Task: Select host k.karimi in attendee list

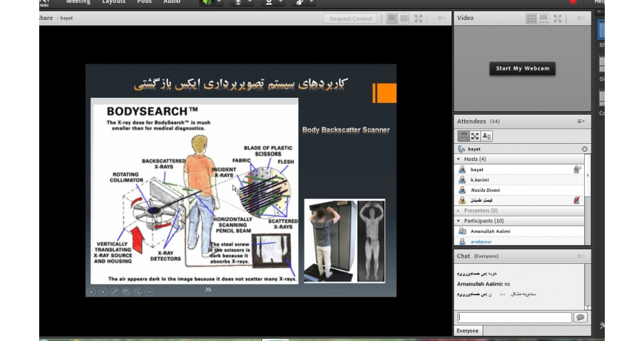Action: (x=519, y=179)
